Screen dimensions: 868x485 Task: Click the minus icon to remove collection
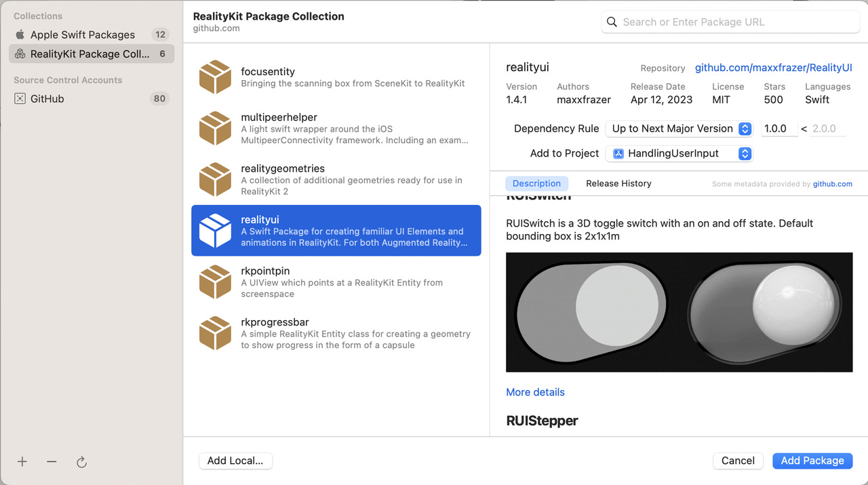click(x=52, y=461)
